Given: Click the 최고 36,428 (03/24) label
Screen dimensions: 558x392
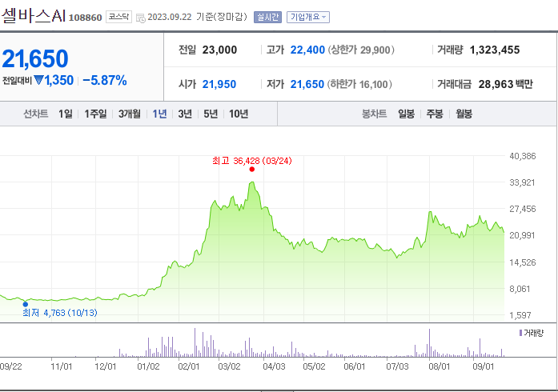Looking at the screenshot, I should 252,161.
